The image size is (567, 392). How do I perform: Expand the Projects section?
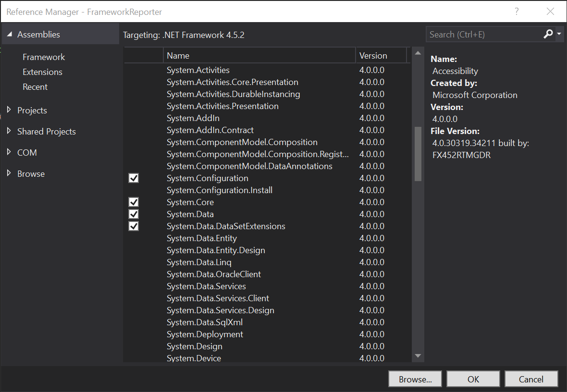coord(9,110)
